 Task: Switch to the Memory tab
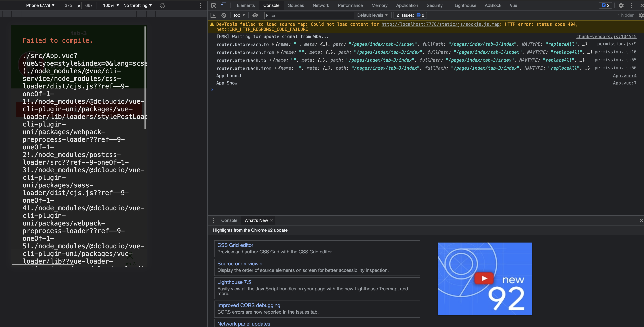[x=379, y=5]
